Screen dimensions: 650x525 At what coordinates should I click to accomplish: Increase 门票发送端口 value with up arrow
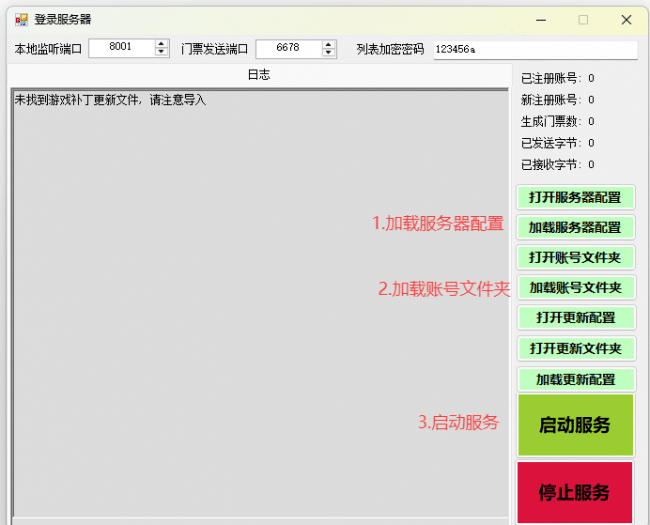click(x=329, y=43)
